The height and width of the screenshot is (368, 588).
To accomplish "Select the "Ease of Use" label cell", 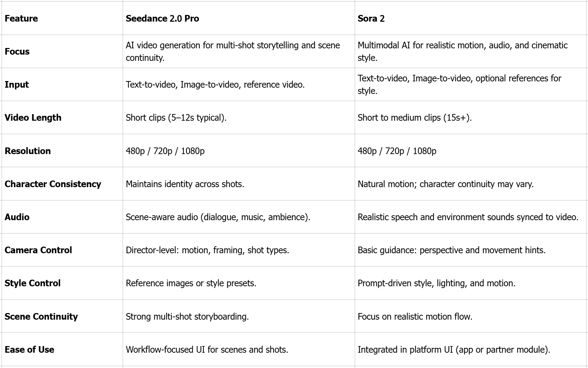I will [x=30, y=350].
